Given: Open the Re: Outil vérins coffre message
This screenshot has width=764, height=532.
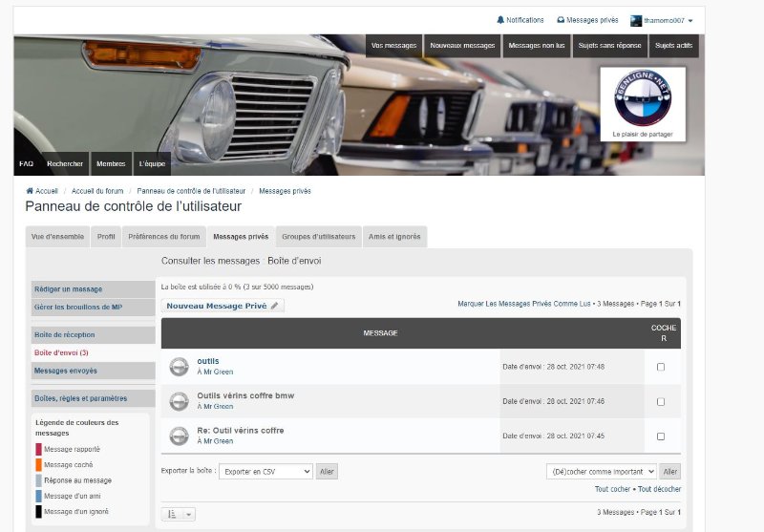Looking at the screenshot, I should [x=241, y=431].
